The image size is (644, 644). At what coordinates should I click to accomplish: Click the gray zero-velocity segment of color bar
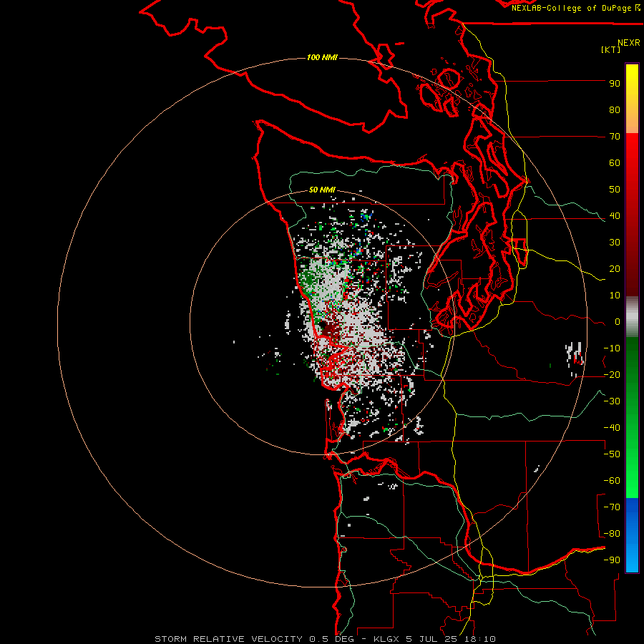click(632, 317)
